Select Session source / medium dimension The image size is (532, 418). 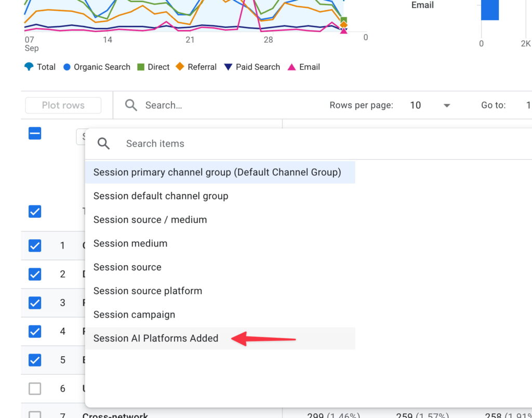tap(150, 219)
